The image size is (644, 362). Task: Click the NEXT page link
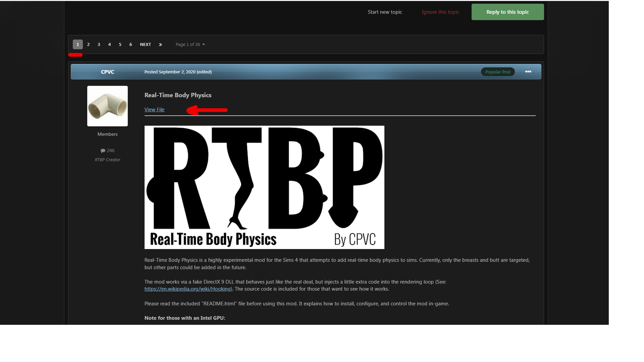(145, 45)
